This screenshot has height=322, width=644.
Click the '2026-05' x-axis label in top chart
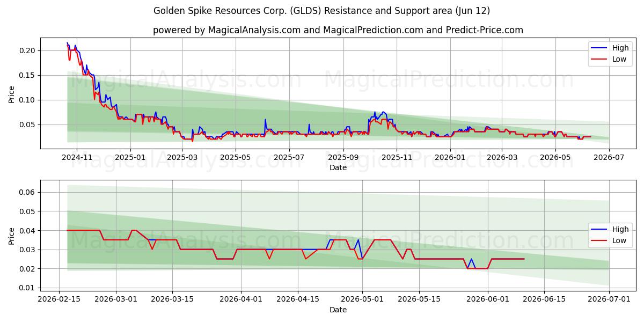[555, 157]
